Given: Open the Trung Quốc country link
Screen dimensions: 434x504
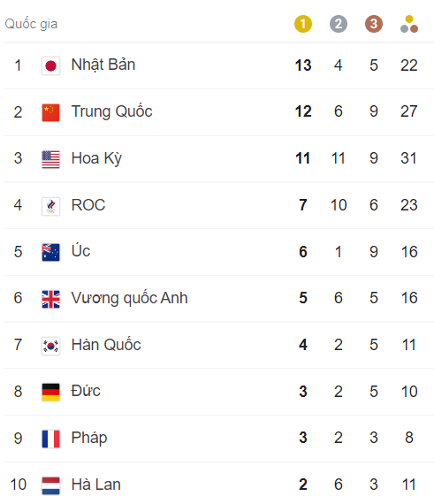Looking at the screenshot, I should point(111,111).
